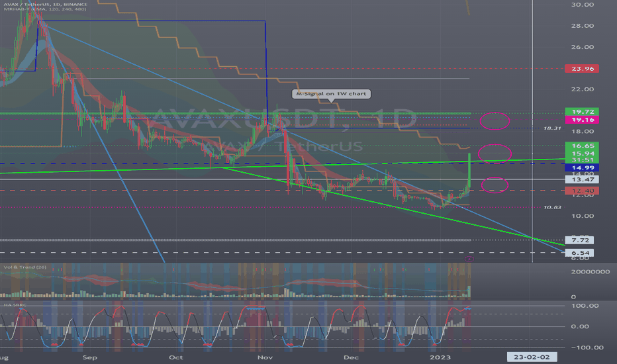Select the lower pink ellipse near 13.47
Image resolution: width=617 pixels, height=364 pixels.
coord(495,185)
